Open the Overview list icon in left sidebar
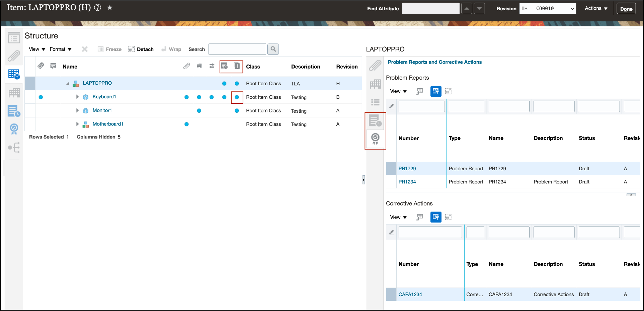Viewport: 644px width, 311px height. click(x=14, y=38)
